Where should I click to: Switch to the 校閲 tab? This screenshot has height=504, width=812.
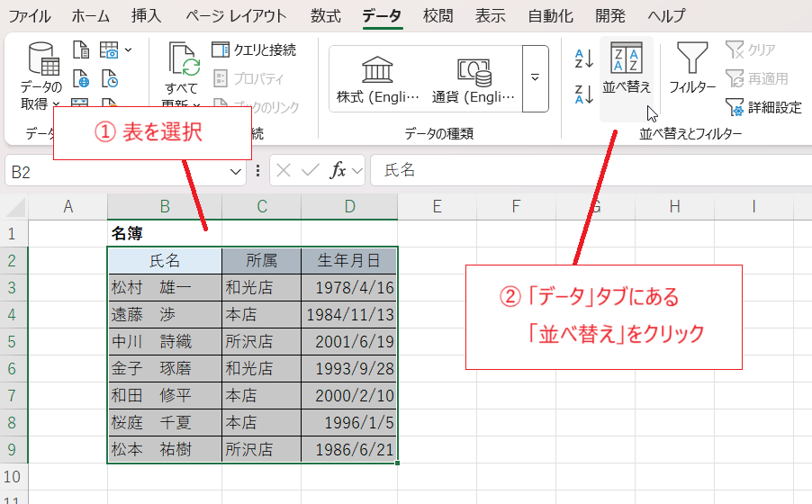click(x=438, y=16)
